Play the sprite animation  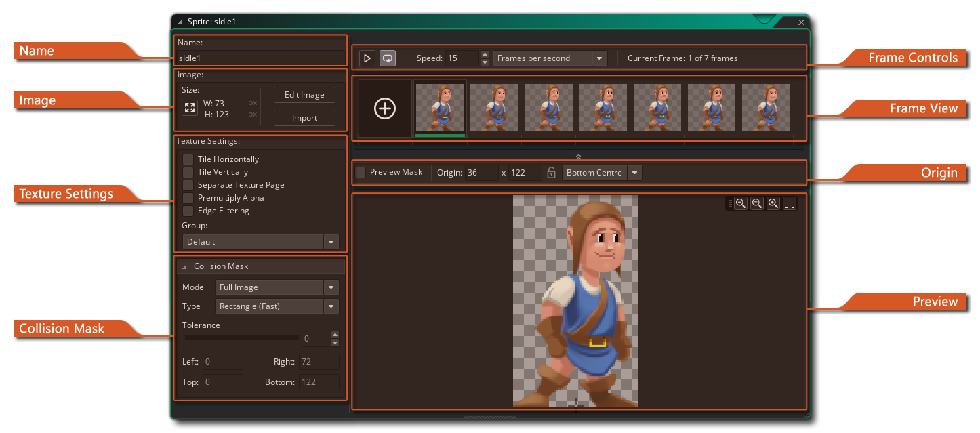point(367,58)
